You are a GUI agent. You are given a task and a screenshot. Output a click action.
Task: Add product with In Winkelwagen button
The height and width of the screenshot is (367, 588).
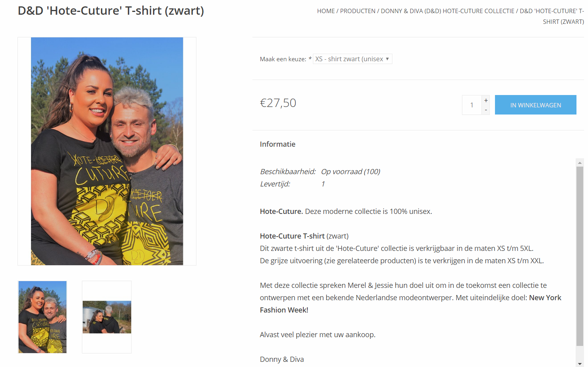(536, 105)
